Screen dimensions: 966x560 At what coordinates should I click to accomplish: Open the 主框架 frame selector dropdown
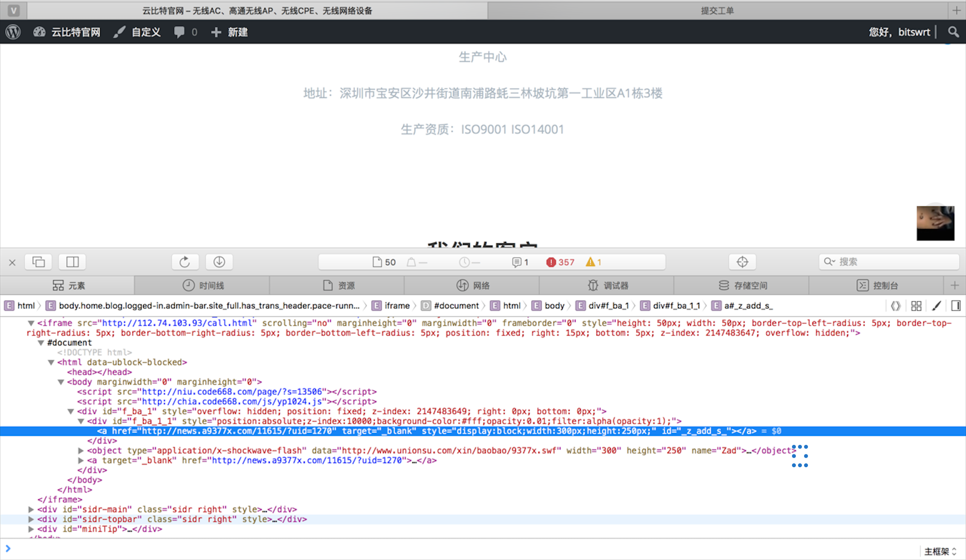pos(940,551)
